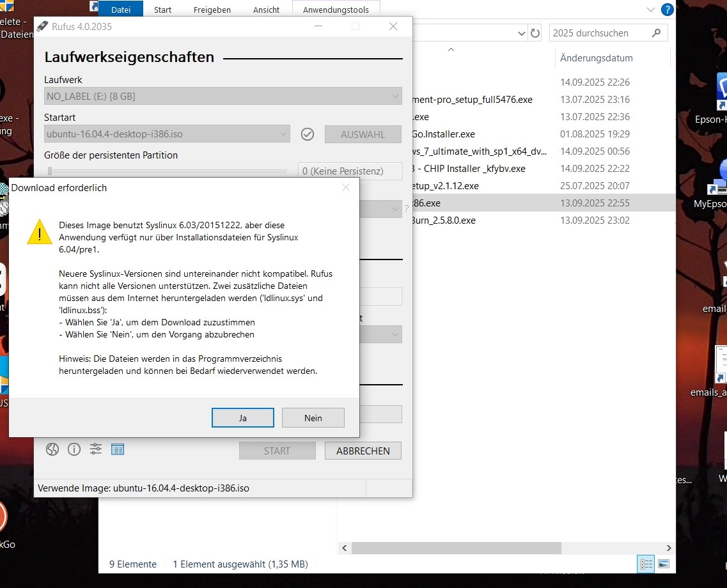Screen dimensions: 727x588
Task: Expand the Explorer address bar history dropdown
Action: coord(522,33)
